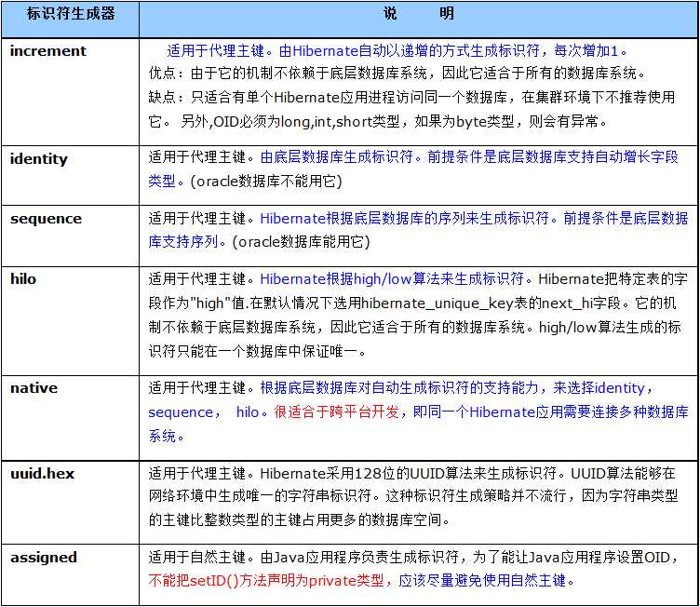Click blue text '应该尽量避免使用自然主键'
Image resolution: width=700 pixels, height=607 pixels.
482,581
